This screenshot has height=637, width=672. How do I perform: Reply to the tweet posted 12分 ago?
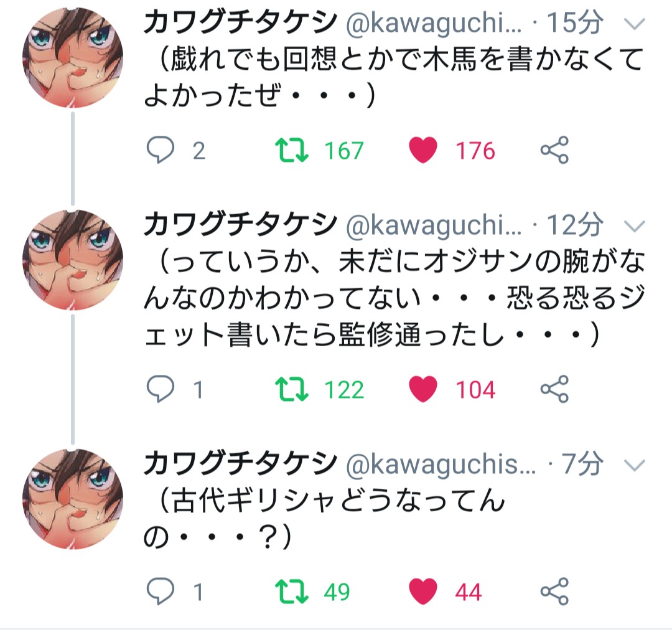click(161, 389)
